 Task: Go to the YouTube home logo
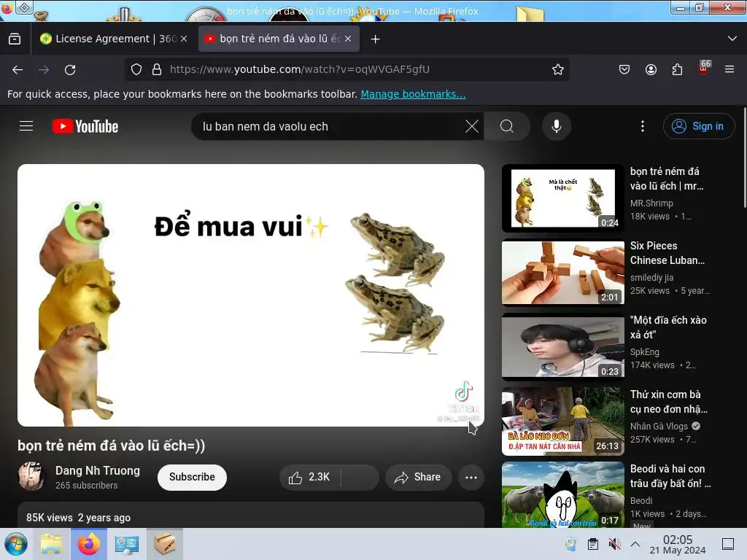pos(85,126)
